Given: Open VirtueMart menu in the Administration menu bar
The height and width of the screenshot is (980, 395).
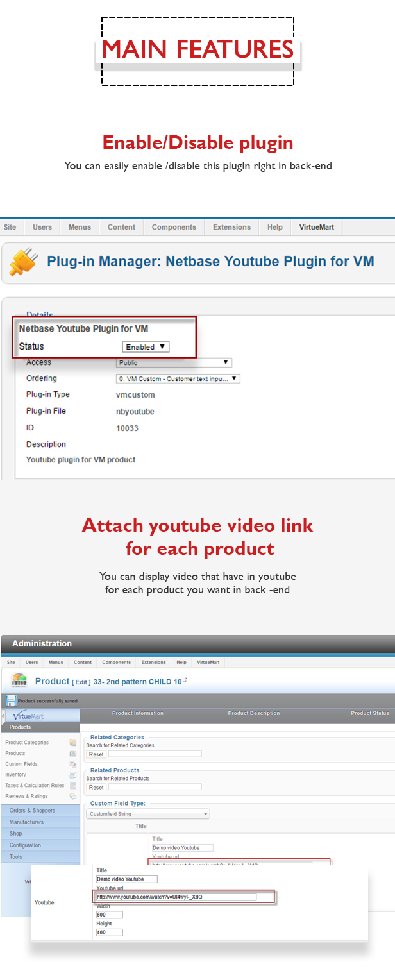Looking at the screenshot, I should [x=208, y=662].
